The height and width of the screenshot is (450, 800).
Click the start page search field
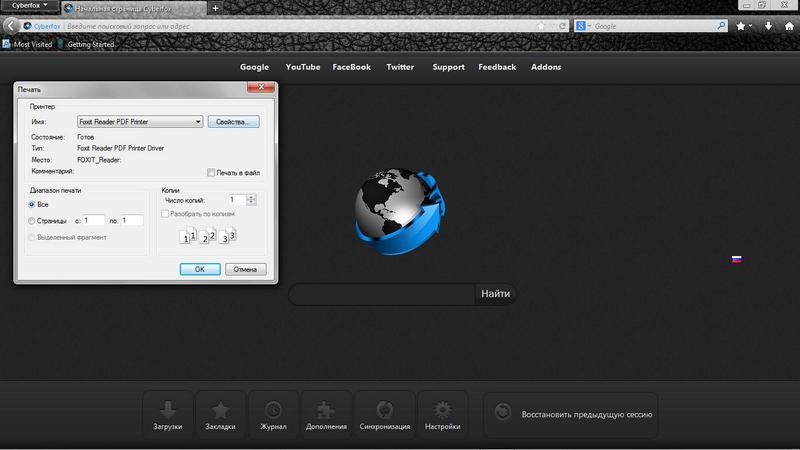(x=382, y=294)
